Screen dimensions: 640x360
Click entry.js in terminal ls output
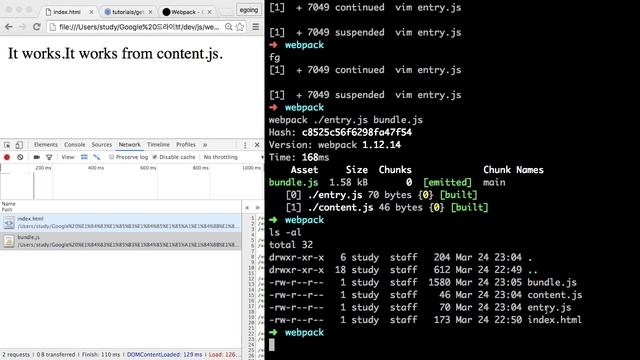pos(549,307)
